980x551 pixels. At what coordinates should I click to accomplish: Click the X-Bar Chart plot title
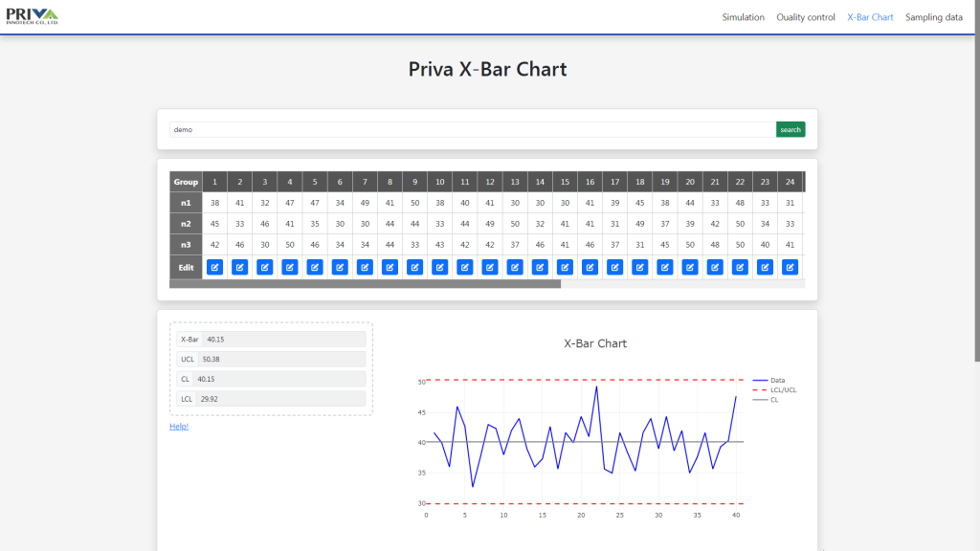(x=595, y=343)
